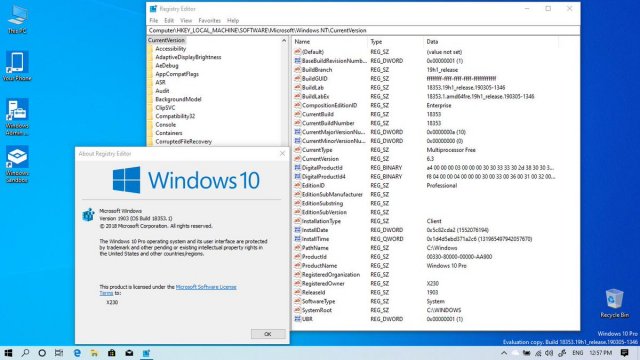Select the ClipSVC registry key
640x360 pixels.
165,108
